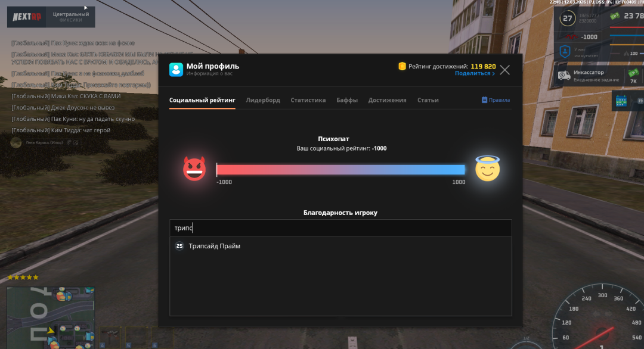Click the social rating gradient bar

[x=340, y=170]
